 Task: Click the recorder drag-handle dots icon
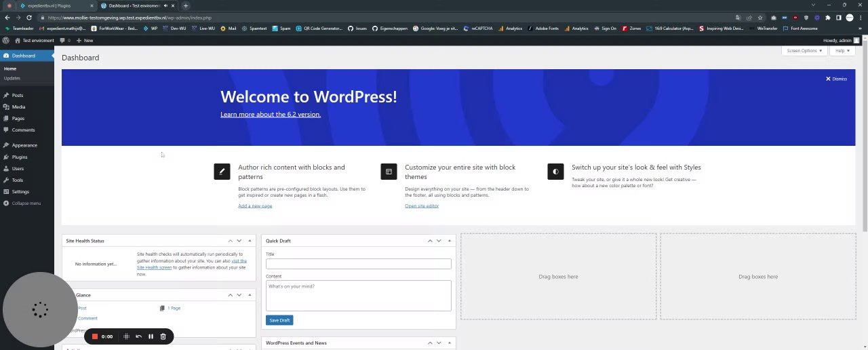pyautogui.click(x=126, y=336)
